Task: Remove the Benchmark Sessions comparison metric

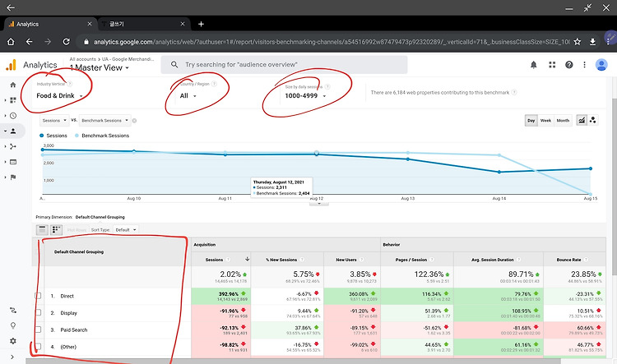Action: pyautogui.click(x=134, y=121)
